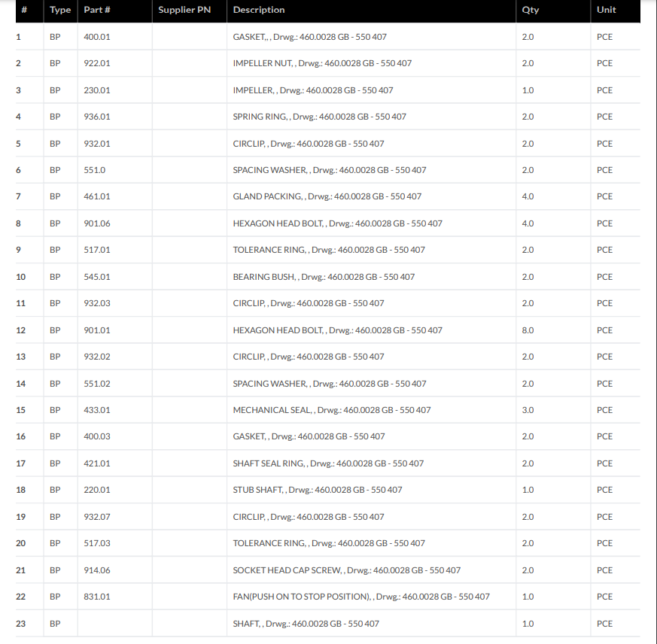Click the Unit column header

606,11
